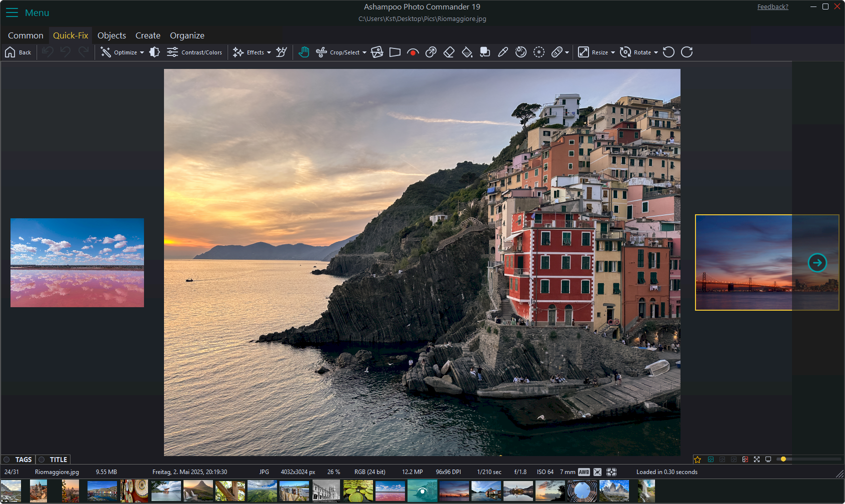Rotate the image counterclockwise

[x=668, y=52]
